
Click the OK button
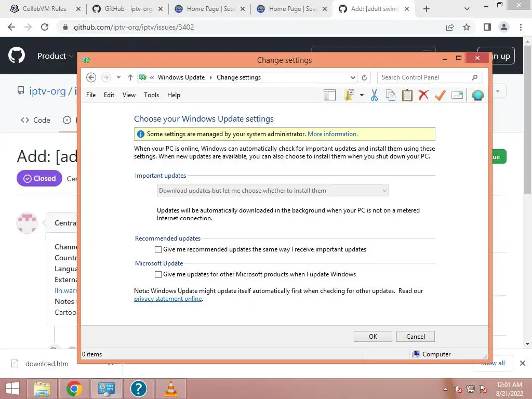[373, 336]
